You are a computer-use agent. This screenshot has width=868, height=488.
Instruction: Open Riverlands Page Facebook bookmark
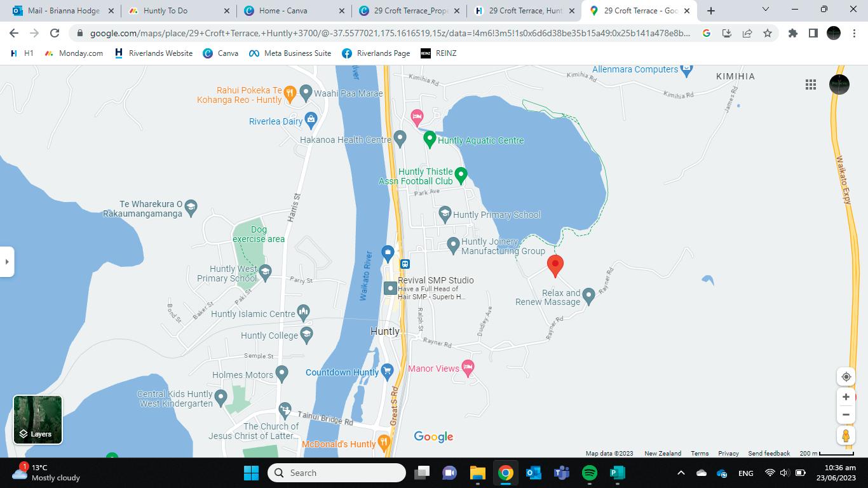[376, 53]
